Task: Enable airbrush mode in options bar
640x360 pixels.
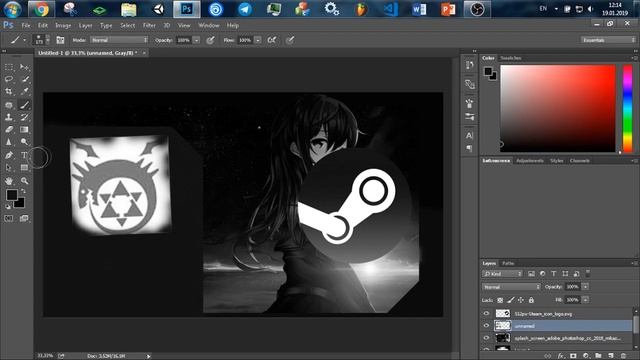Action: (x=271, y=40)
